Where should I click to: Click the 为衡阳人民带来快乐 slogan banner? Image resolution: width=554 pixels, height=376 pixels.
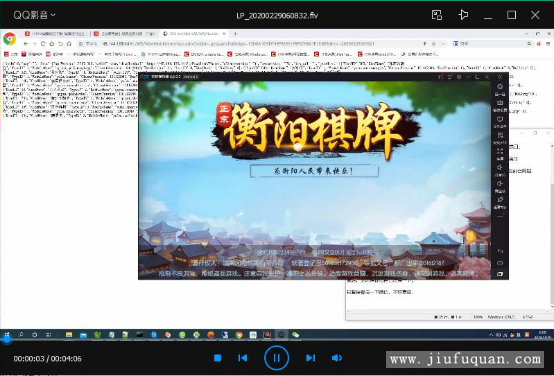tap(314, 171)
